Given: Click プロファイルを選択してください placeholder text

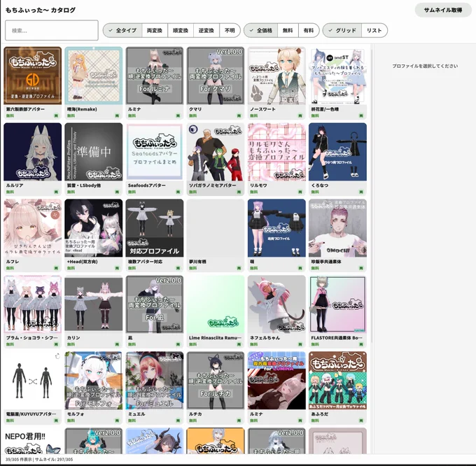Looking at the screenshot, I should click(x=425, y=66).
